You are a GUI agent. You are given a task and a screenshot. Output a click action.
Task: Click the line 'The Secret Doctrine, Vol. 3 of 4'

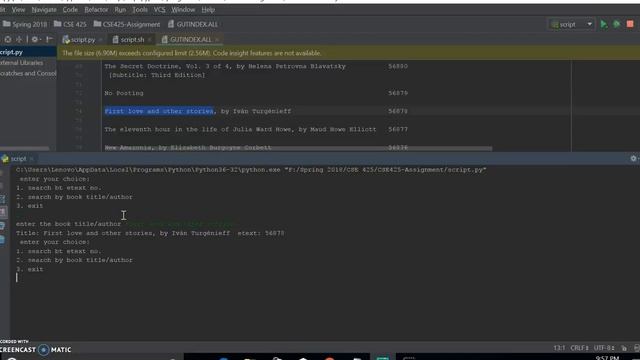coord(225,66)
